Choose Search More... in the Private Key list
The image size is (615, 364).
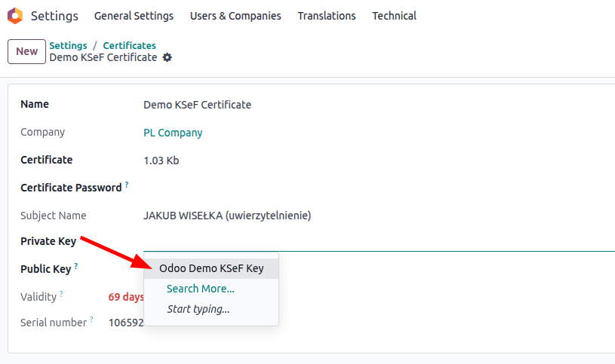click(200, 289)
